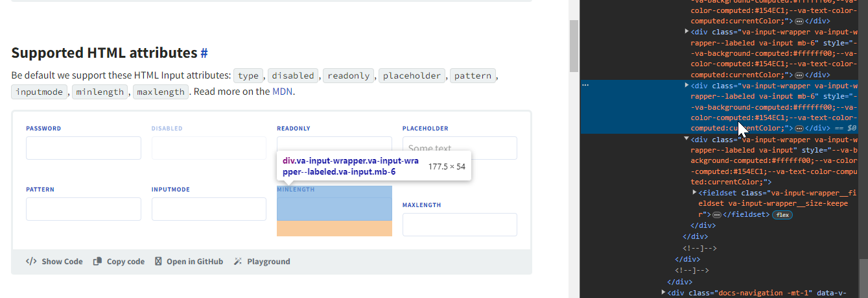Expand the docs-navigation div node
This screenshot has width=868, height=298.
pyautogui.click(x=663, y=292)
